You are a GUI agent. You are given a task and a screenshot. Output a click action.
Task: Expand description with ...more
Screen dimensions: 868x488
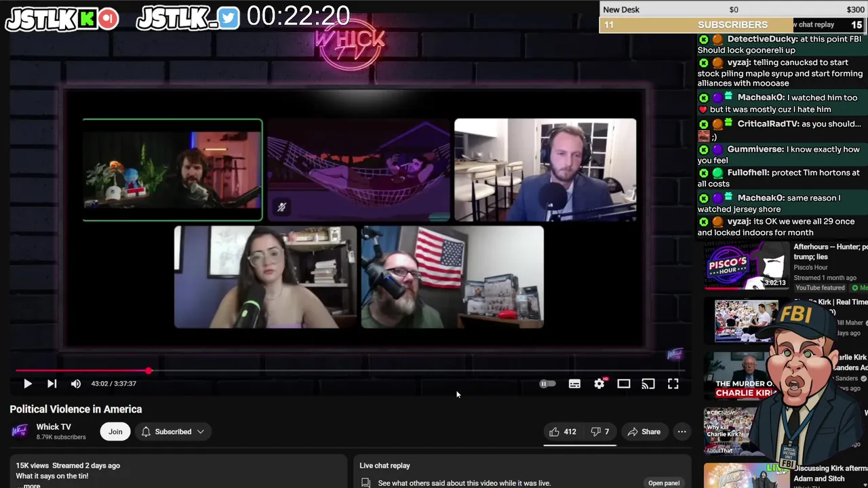click(x=28, y=485)
